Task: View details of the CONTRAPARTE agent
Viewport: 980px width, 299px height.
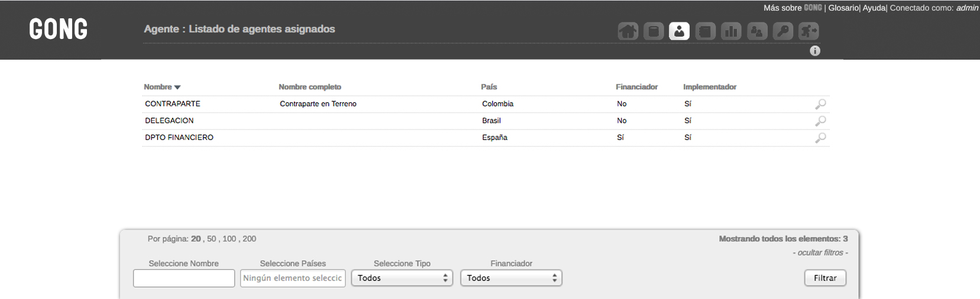Action: click(x=820, y=104)
